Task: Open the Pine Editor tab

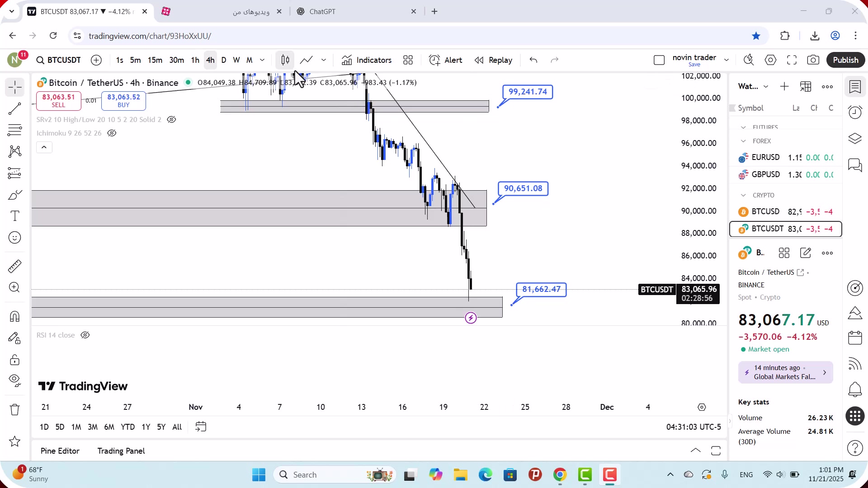Action: (x=60, y=451)
